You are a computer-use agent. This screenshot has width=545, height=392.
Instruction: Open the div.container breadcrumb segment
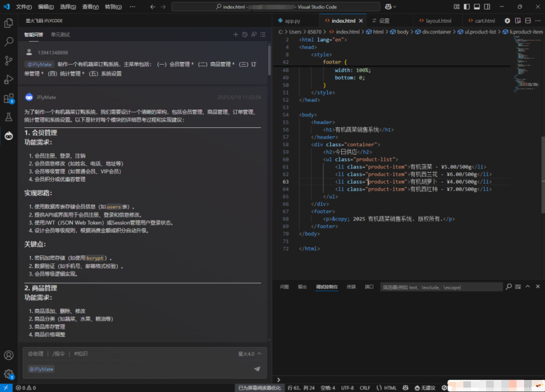pyautogui.click(x=433, y=32)
